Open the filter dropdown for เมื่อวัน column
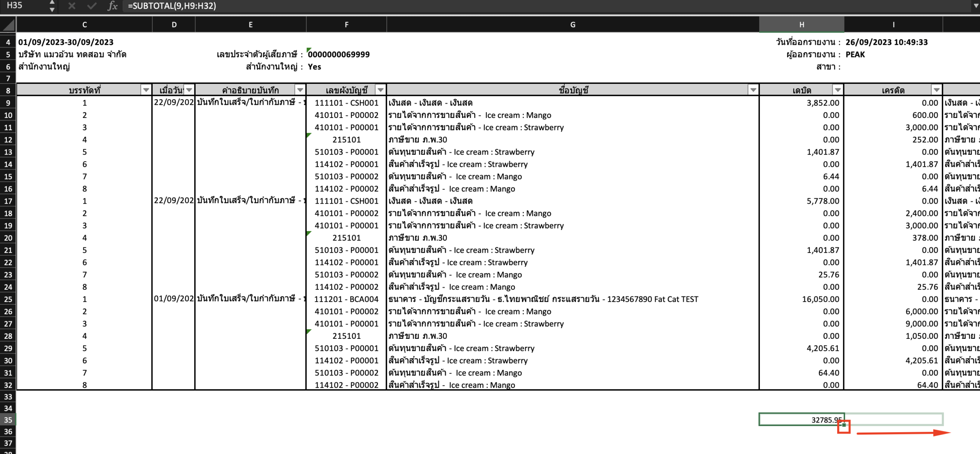 click(189, 90)
